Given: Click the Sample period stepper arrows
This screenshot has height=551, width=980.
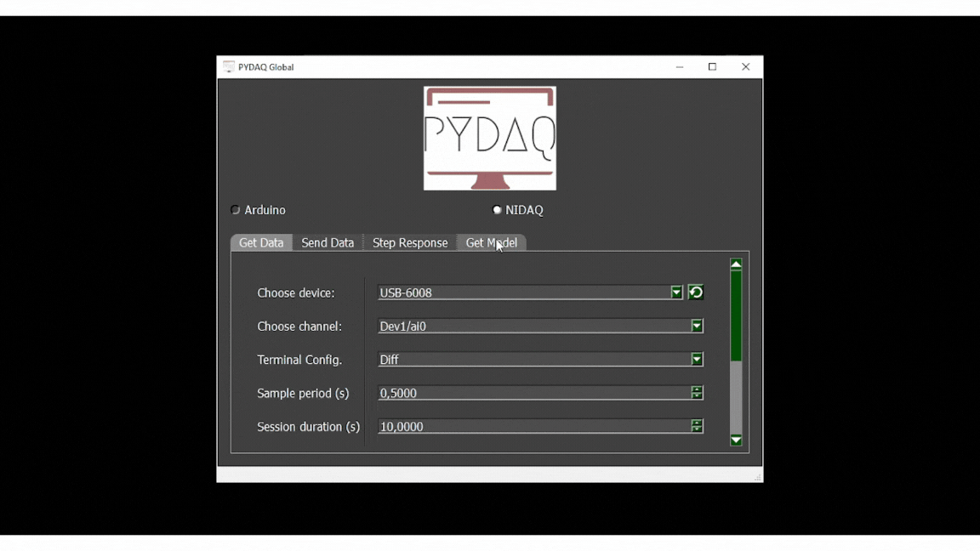Looking at the screenshot, I should (x=697, y=393).
